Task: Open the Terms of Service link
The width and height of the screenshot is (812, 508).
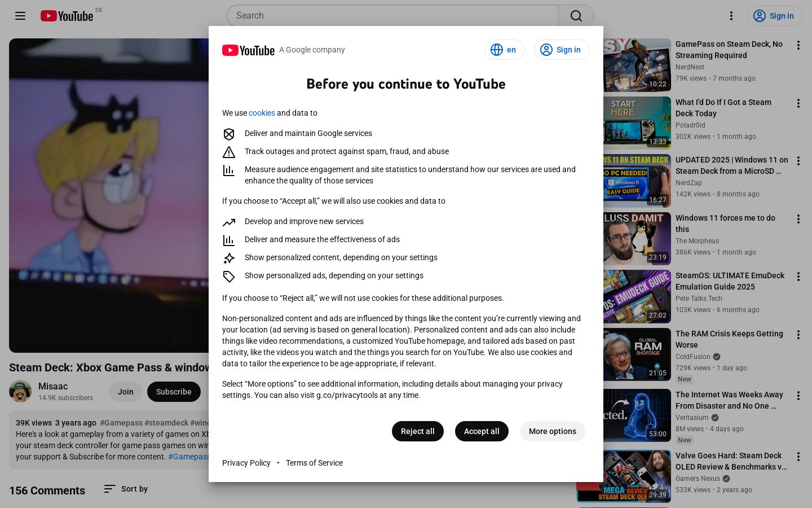Action: (314, 463)
